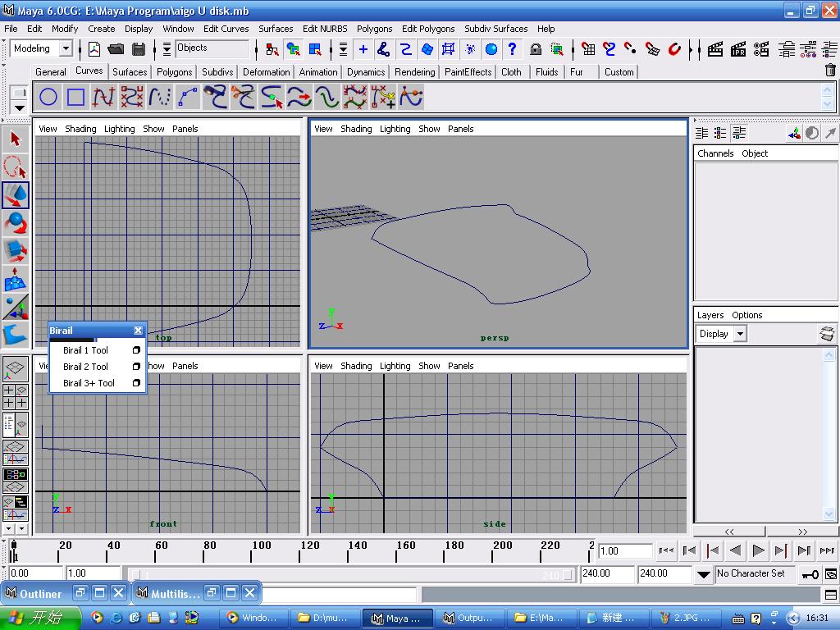840x630 pixels.
Task: Open the Birail 1 Tool option box
Action: click(136, 350)
